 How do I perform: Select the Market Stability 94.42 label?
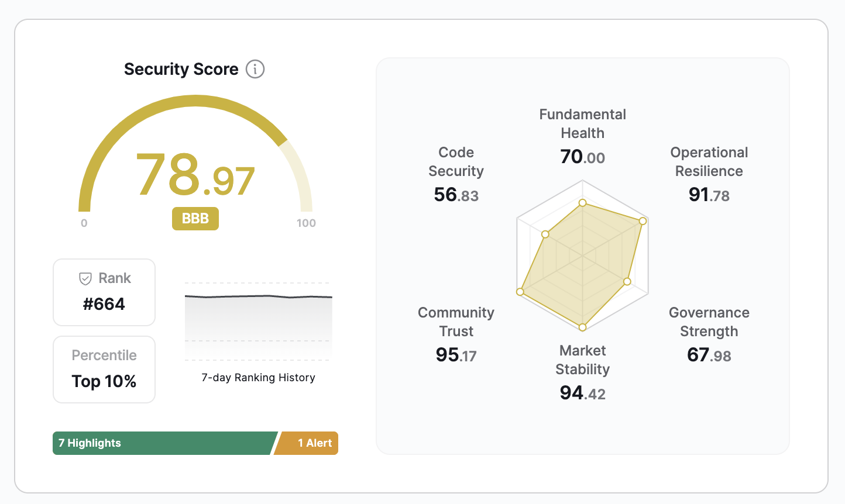tap(582, 372)
